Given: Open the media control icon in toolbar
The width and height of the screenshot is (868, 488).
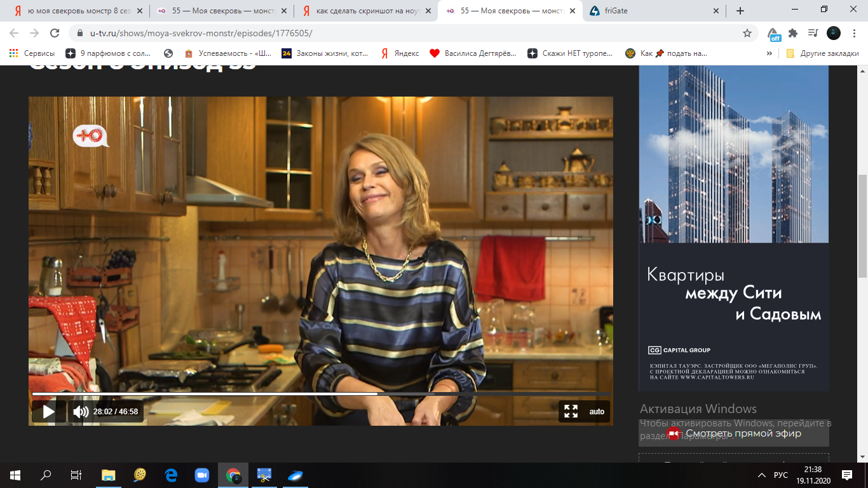Looking at the screenshot, I should click(813, 33).
